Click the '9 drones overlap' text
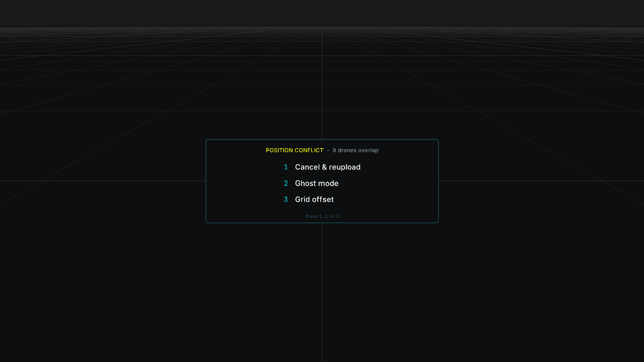The width and height of the screenshot is (644, 362). 355,150
